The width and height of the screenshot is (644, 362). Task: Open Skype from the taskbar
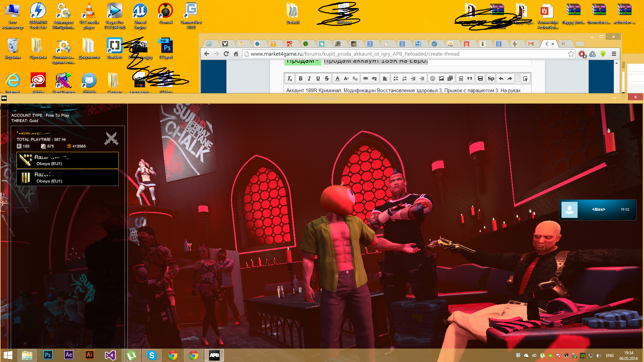coord(152,355)
